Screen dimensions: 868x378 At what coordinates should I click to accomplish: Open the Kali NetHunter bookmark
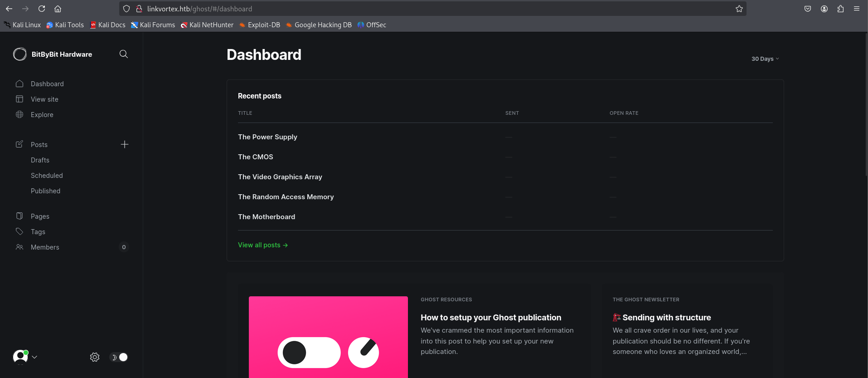click(x=207, y=25)
